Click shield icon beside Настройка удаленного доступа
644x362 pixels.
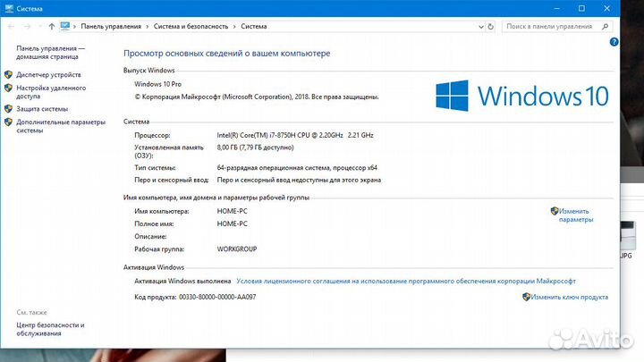tap(8, 88)
